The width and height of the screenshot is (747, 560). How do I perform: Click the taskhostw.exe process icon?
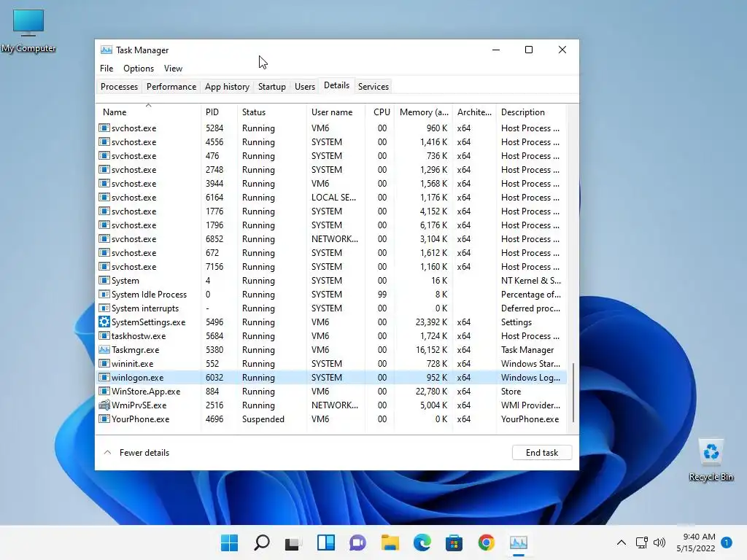[x=104, y=335]
